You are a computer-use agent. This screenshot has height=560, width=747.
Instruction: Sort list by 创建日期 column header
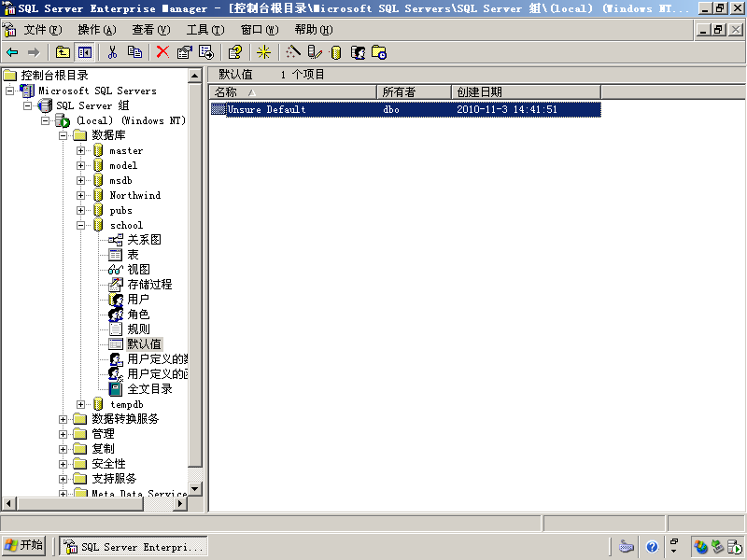tap(526, 91)
